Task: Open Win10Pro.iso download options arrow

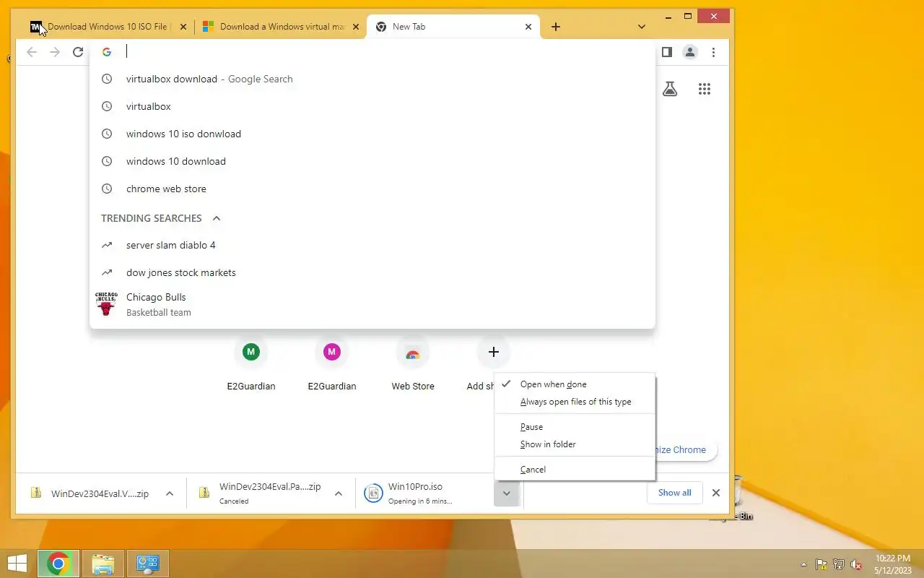Action: [507, 493]
